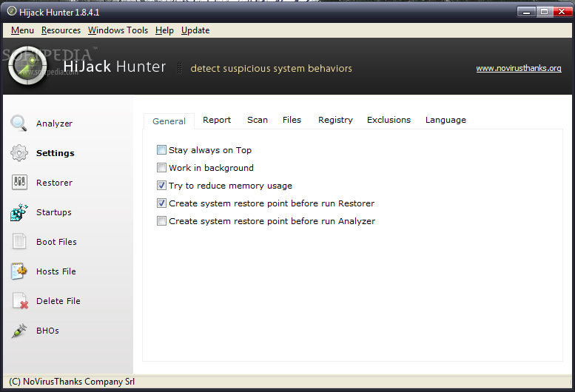
Task: Enable Stay always on Top checkbox
Action: pos(161,150)
